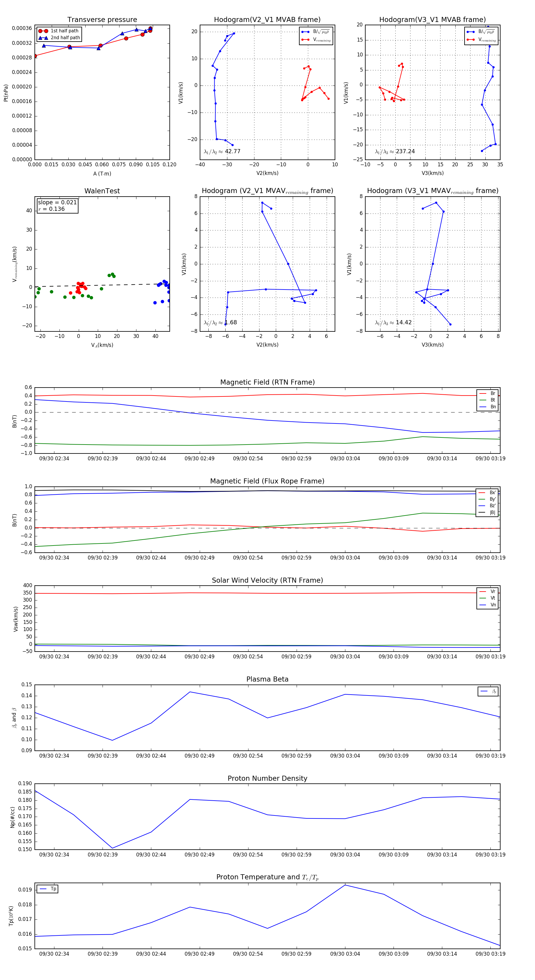Image resolution: width=535 pixels, height=980 pixels.
Task: Click the "Proton Number Density" title
Action: 267,778
